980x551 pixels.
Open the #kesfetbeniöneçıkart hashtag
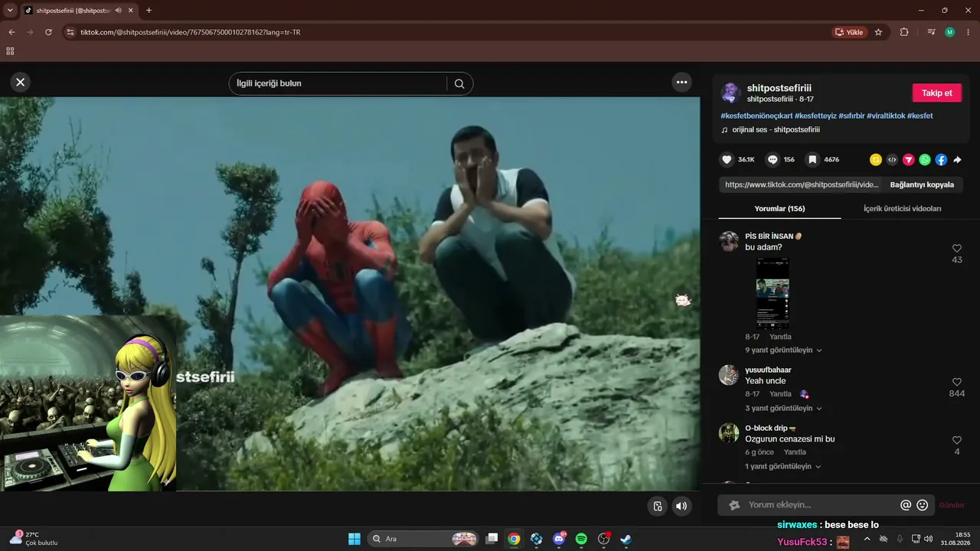coord(756,116)
